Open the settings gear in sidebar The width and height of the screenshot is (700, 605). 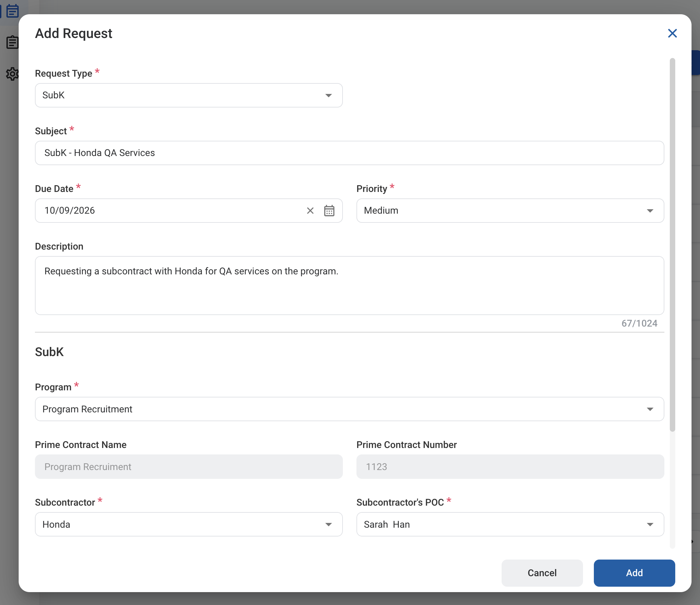click(x=13, y=74)
